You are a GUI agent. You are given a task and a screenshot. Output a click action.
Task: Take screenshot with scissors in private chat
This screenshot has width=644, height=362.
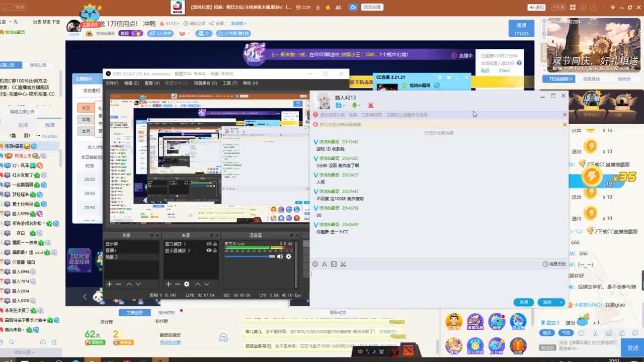[343, 264]
